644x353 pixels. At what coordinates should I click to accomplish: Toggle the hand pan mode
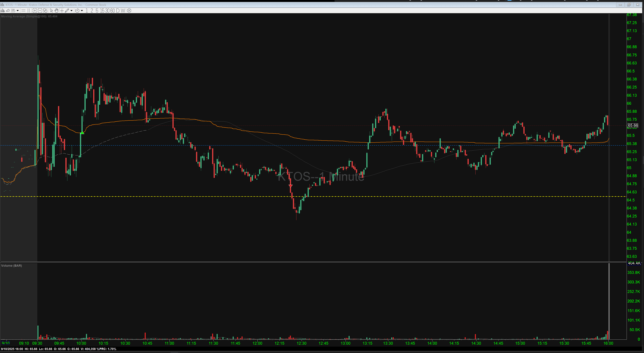(57, 11)
